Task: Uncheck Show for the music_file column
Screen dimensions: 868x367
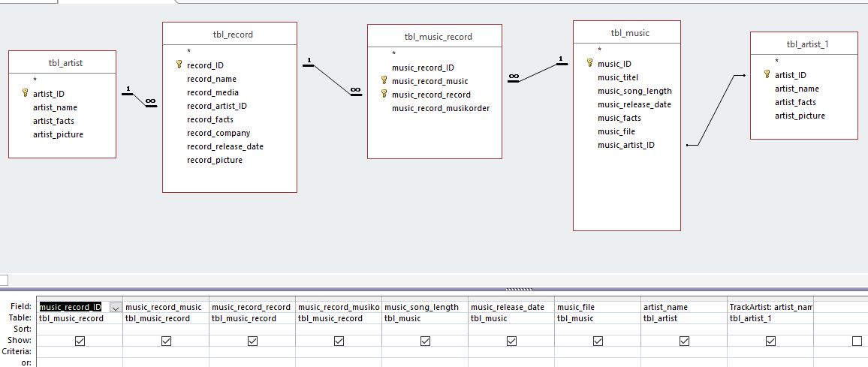Action: pos(598,341)
